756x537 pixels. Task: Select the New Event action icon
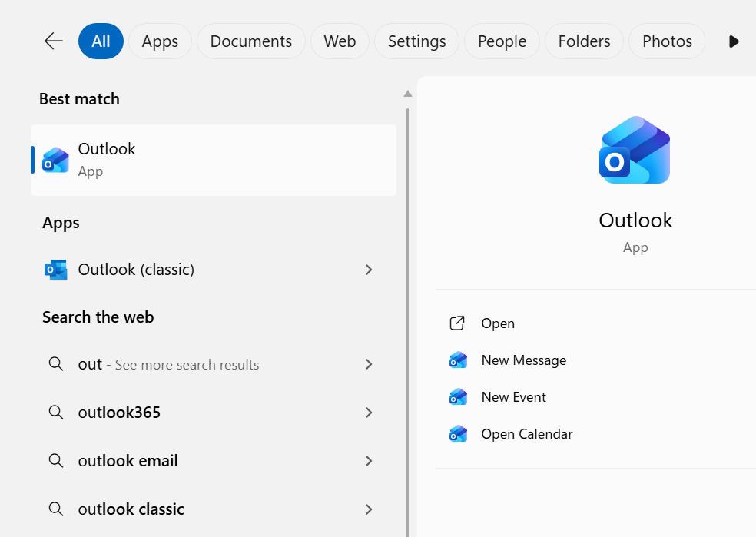click(x=459, y=396)
